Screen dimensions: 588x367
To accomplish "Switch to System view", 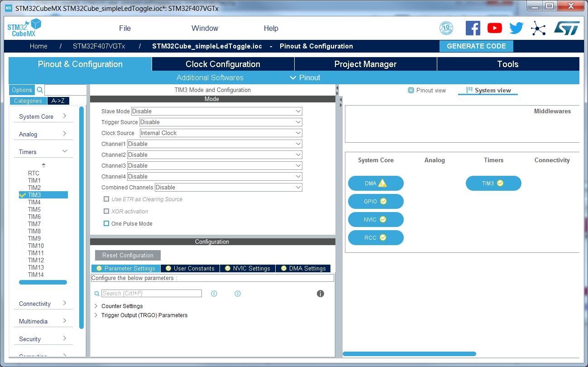I will 488,90.
